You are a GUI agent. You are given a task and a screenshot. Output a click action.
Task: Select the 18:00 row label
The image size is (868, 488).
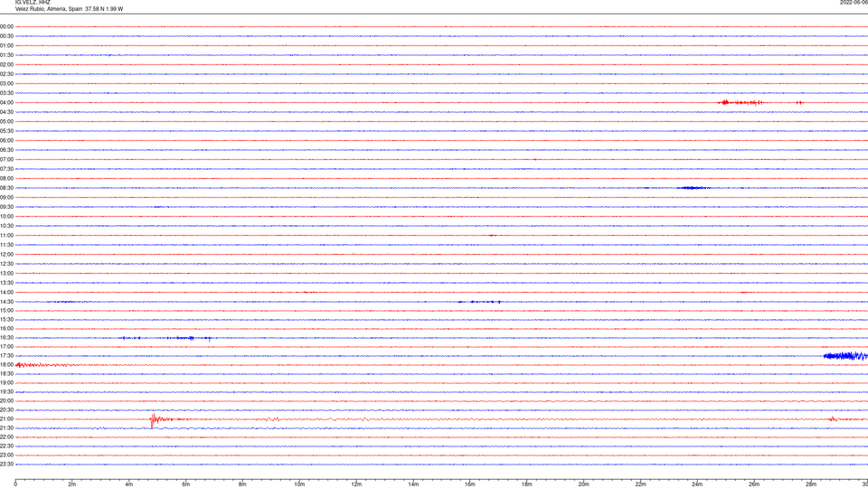click(x=7, y=364)
